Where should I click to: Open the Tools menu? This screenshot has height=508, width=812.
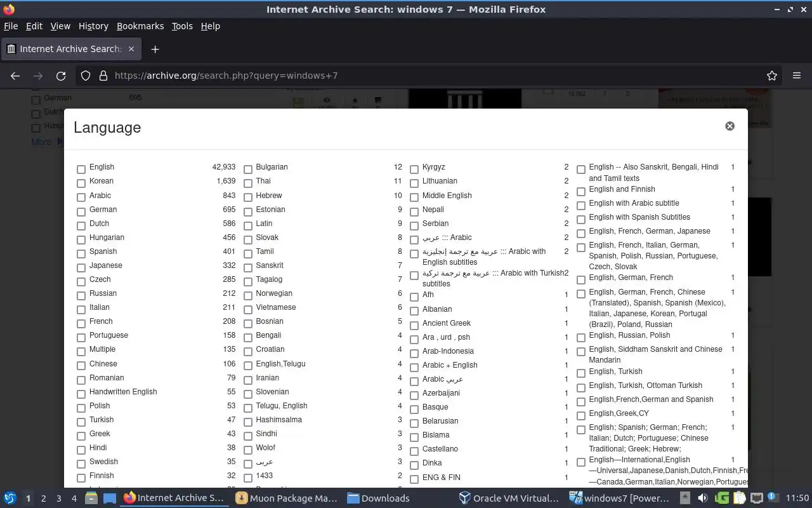click(182, 26)
